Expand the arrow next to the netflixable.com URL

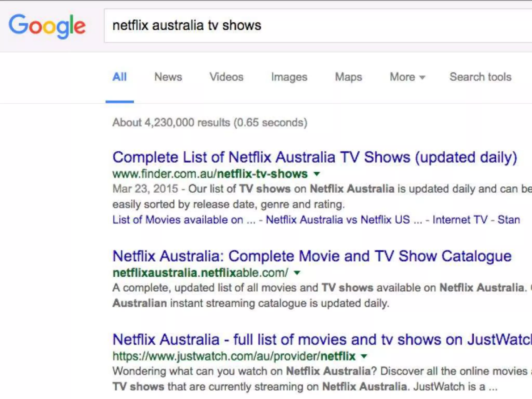click(297, 272)
